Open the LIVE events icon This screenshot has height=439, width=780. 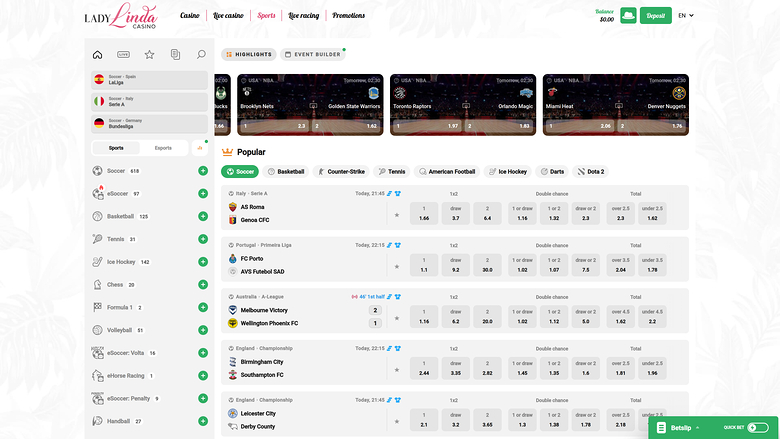tap(123, 55)
